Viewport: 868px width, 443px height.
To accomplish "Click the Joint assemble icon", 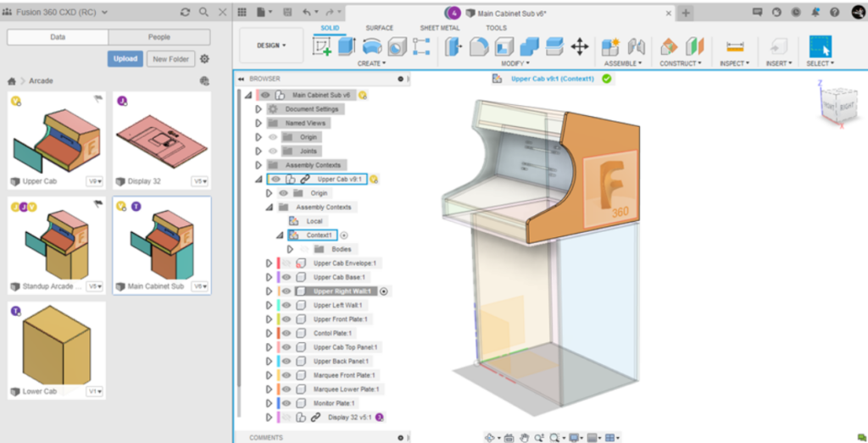I will tap(637, 47).
